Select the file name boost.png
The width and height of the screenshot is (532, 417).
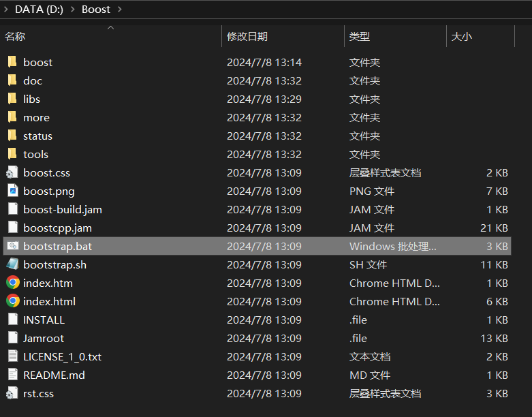[49, 191]
